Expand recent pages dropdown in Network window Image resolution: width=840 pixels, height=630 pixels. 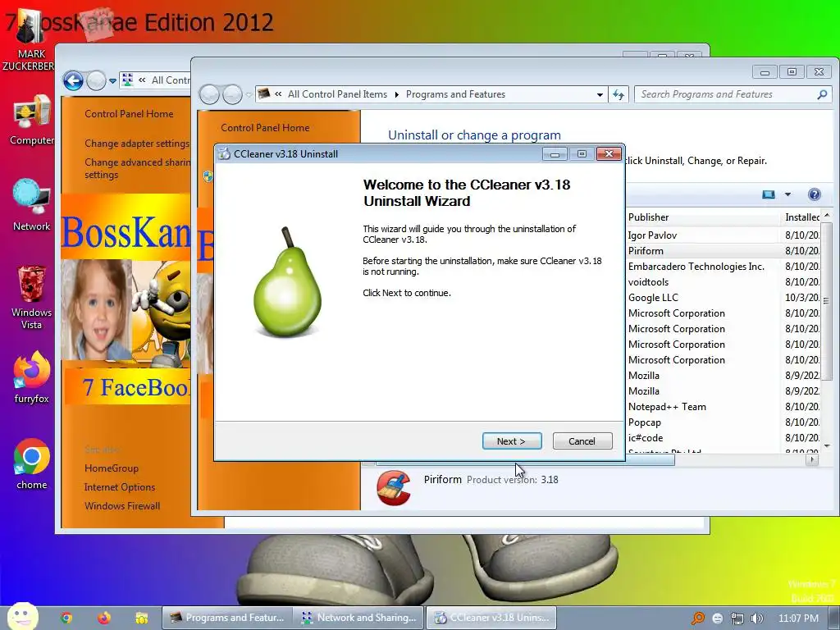tap(112, 81)
